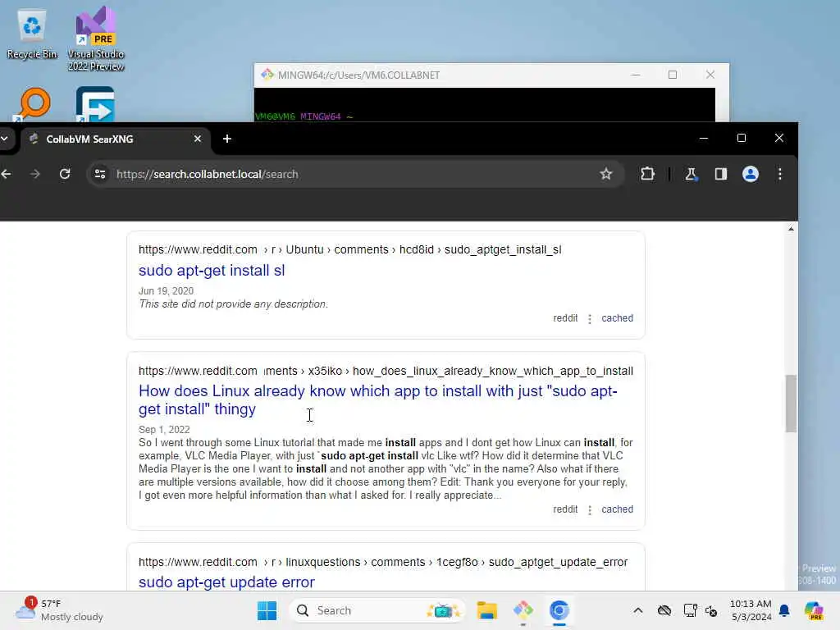840x630 pixels.
Task: Click the muted volume tray icon
Action: pos(711,610)
